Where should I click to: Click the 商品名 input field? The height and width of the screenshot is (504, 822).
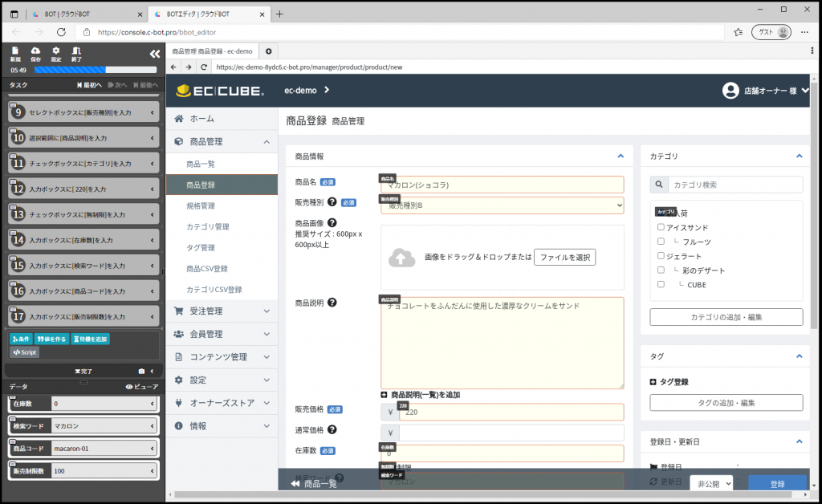(503, 185)
